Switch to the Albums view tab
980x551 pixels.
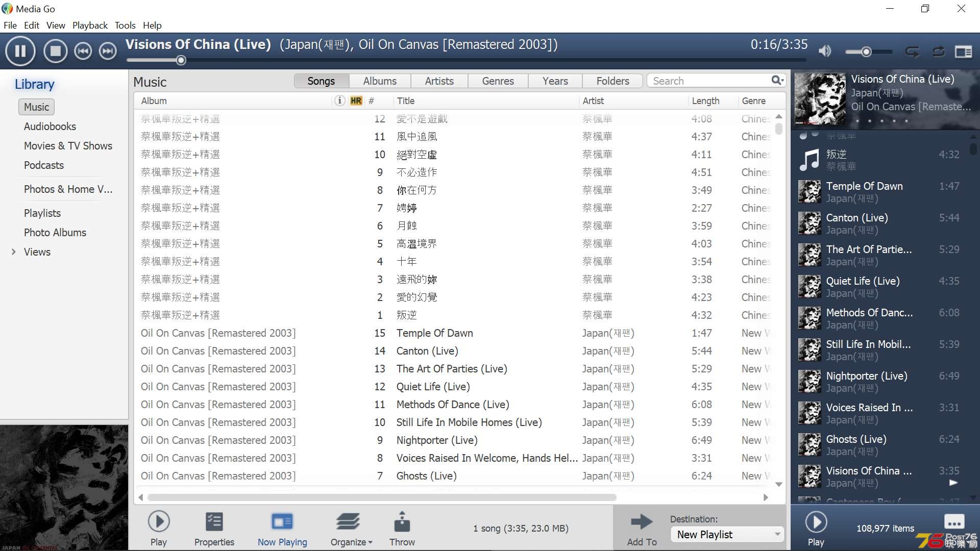point(380,81)
